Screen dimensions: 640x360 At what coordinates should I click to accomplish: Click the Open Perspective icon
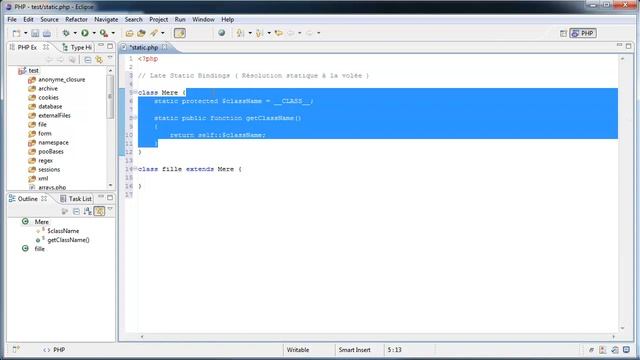coord(563,33)
